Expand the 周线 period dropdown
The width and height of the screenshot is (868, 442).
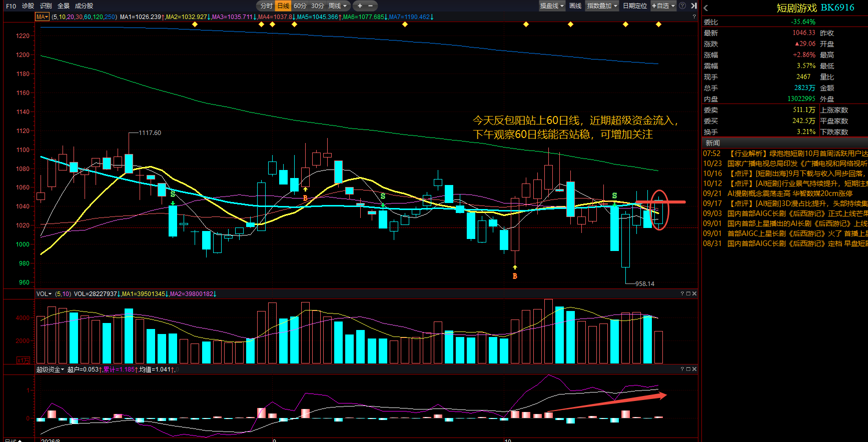pos(338,6)
